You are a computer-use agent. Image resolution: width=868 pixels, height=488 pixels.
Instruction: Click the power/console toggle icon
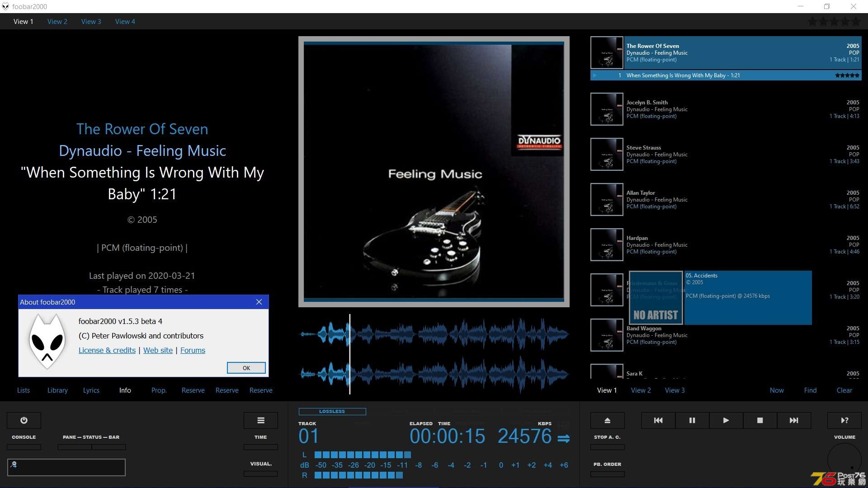click(x=24, y=420)
